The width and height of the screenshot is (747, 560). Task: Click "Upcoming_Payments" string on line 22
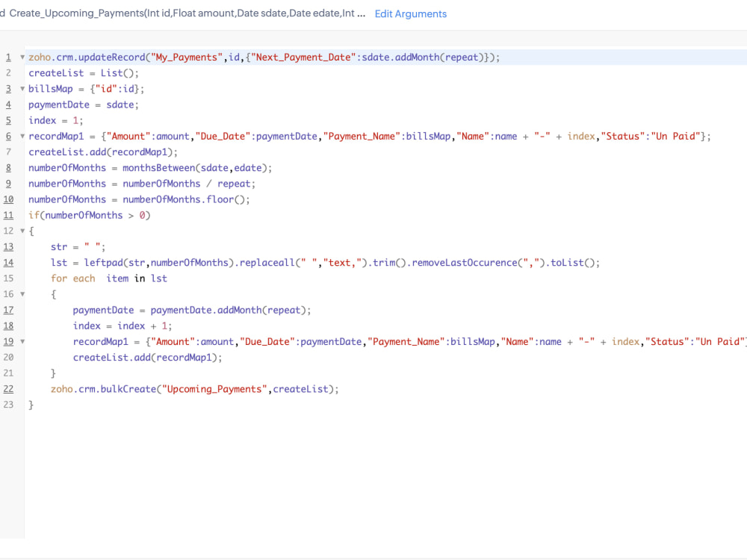214,389
